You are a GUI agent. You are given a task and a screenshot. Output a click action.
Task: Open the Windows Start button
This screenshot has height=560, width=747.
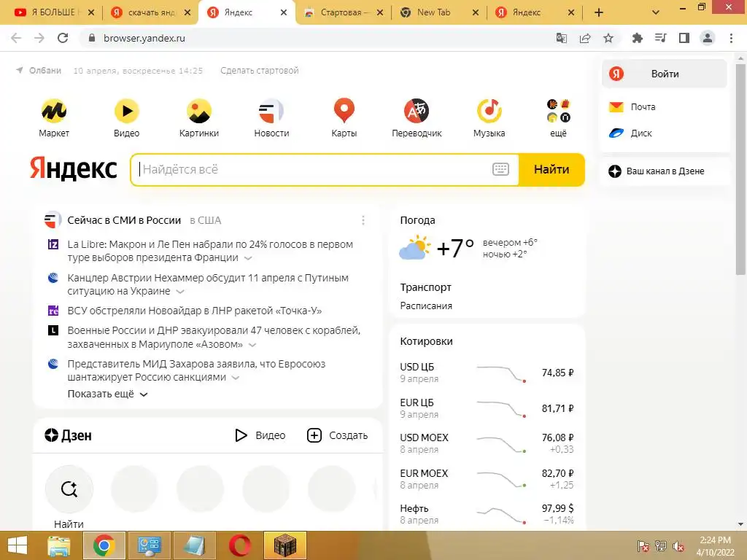(x=18, y=545)
